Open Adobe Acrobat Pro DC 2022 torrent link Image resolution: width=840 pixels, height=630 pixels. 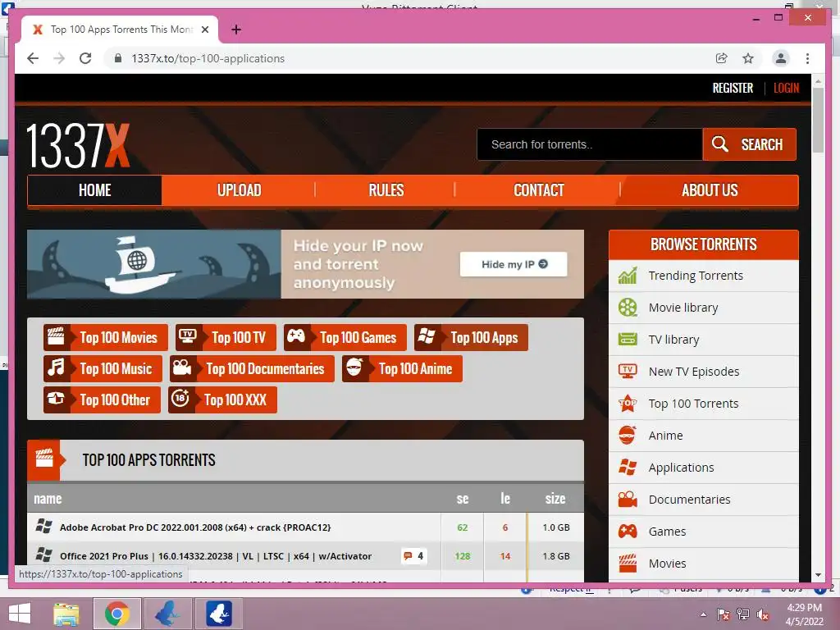[195, 527]
